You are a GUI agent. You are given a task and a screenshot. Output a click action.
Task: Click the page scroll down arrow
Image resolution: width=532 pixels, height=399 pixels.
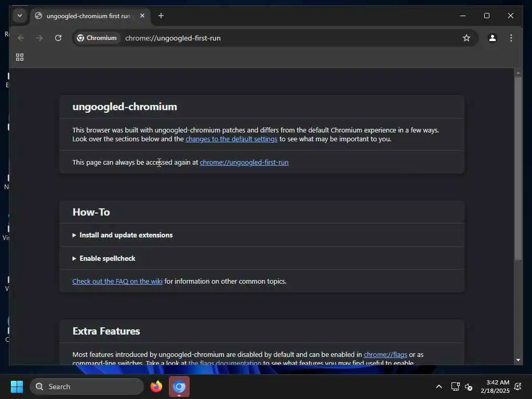tap(518, 360)
